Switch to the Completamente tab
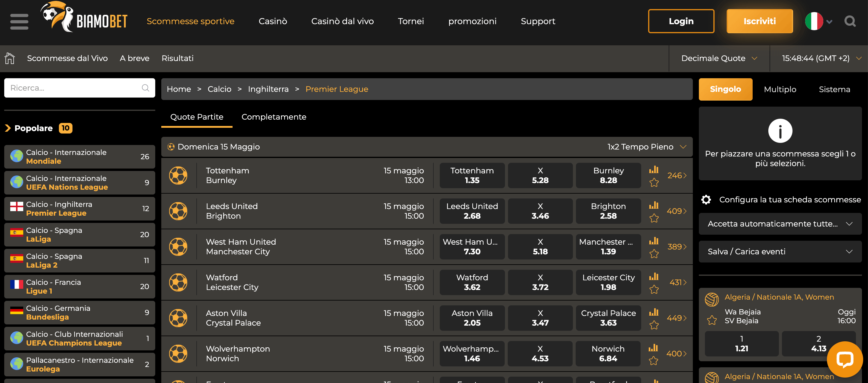 click(274, 117)
